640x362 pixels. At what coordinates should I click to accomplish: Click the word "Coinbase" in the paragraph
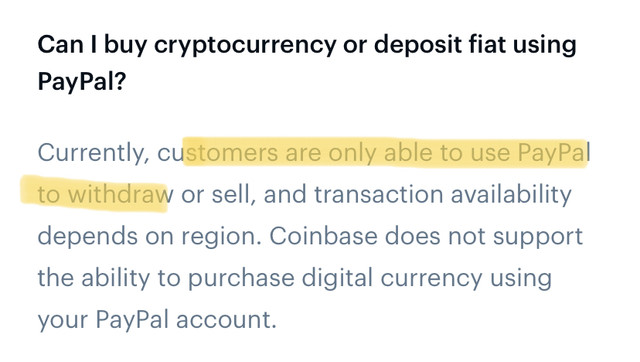point(323,236)
